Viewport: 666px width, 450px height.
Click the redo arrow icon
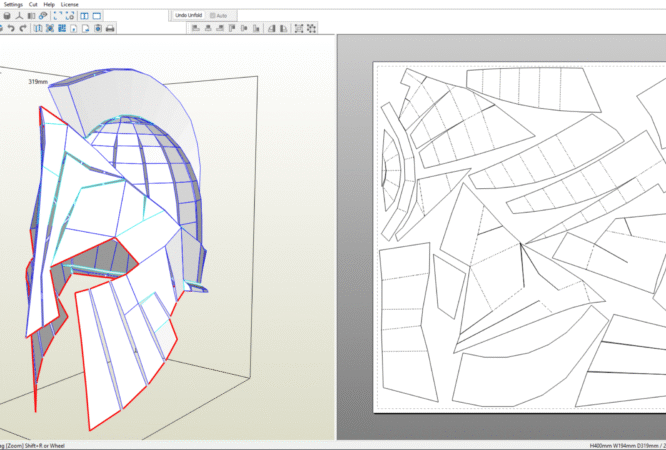click(x=23, y=29)
